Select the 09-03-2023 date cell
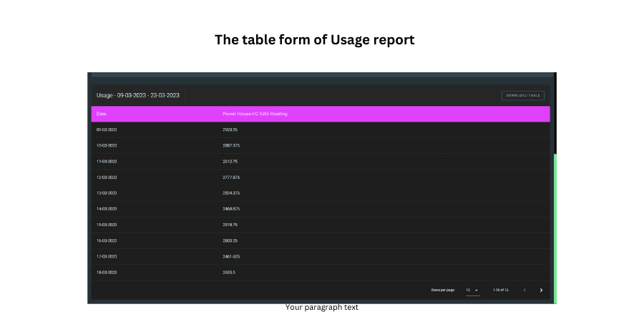Viewport: 644px width, 322px height. tap(107, 130)
